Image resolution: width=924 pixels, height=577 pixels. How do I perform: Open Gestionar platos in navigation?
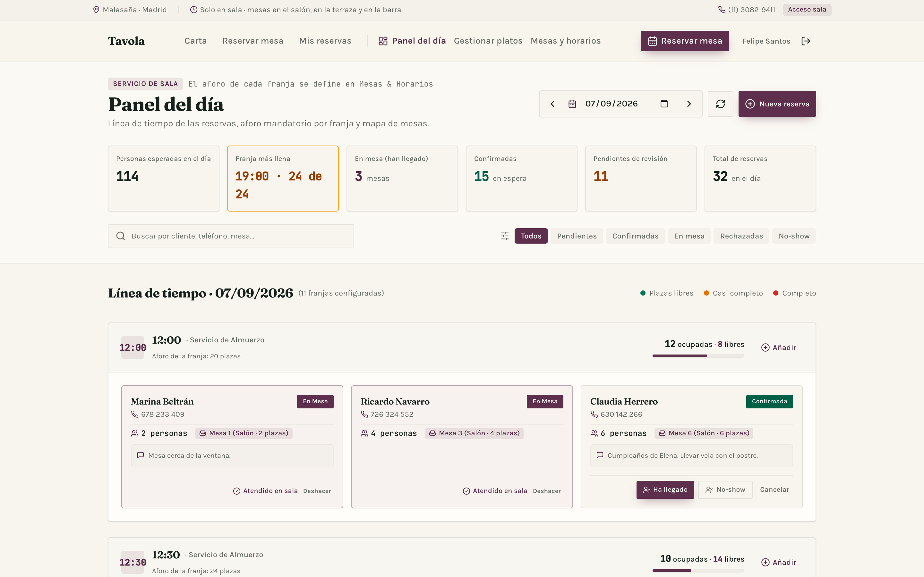(x=488, y=41)
